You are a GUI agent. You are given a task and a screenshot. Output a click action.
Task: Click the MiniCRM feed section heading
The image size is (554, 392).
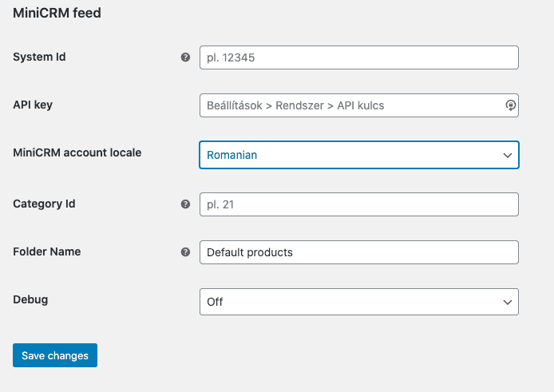click(x=57, y=13)
